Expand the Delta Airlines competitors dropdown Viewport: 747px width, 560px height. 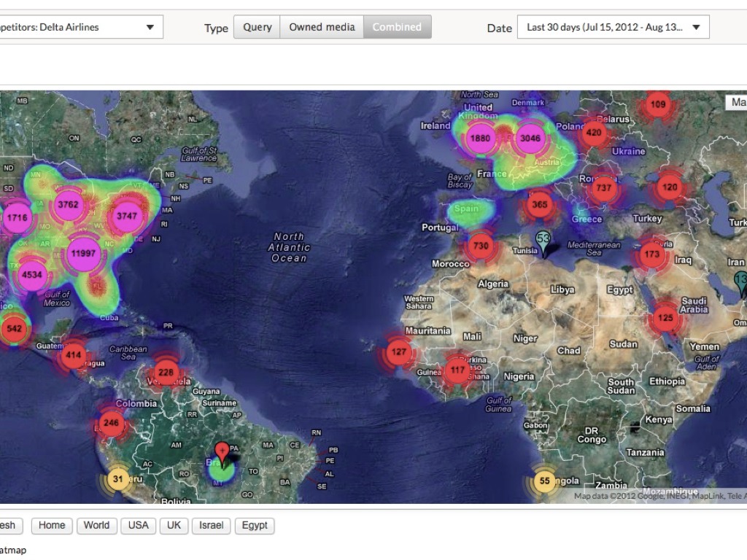pos(80,27)
